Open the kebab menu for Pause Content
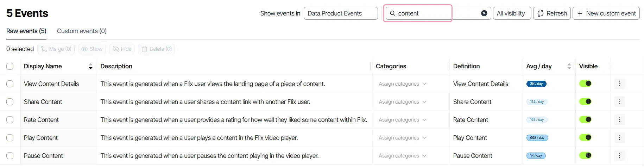The width and height of the screenshot is (644, 167). click(619, 156)
